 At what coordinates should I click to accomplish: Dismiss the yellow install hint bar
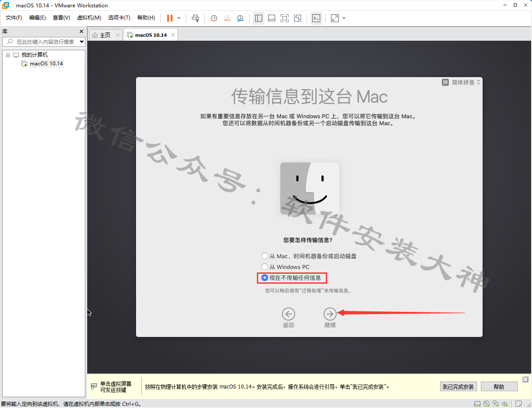[526, 379]
